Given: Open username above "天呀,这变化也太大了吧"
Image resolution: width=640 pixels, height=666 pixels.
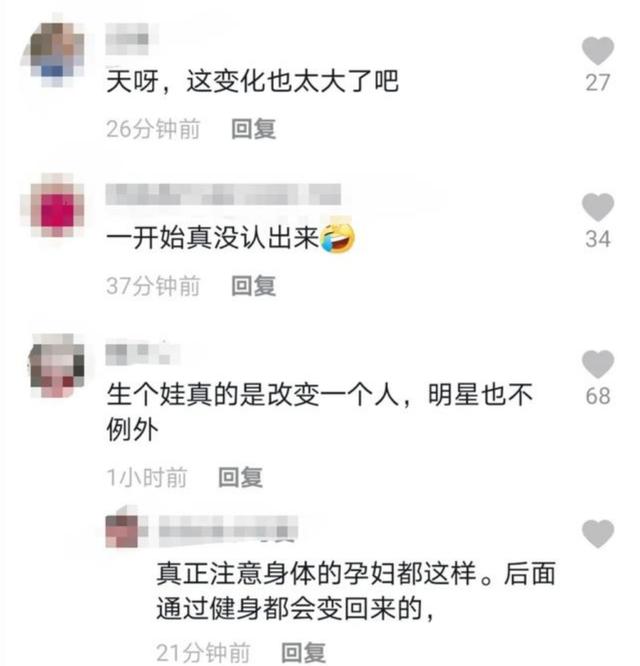Looking at the screenshot, I should click(x=127, y=38).
